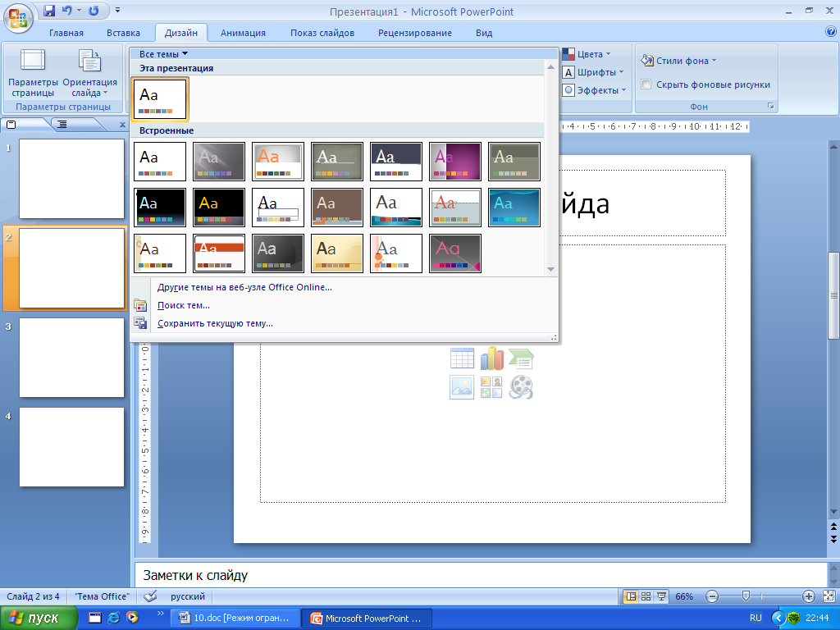Toggle Скрыть фоновые рисунки checkbox
Screen dimensions: 840x630
(646, 84)
